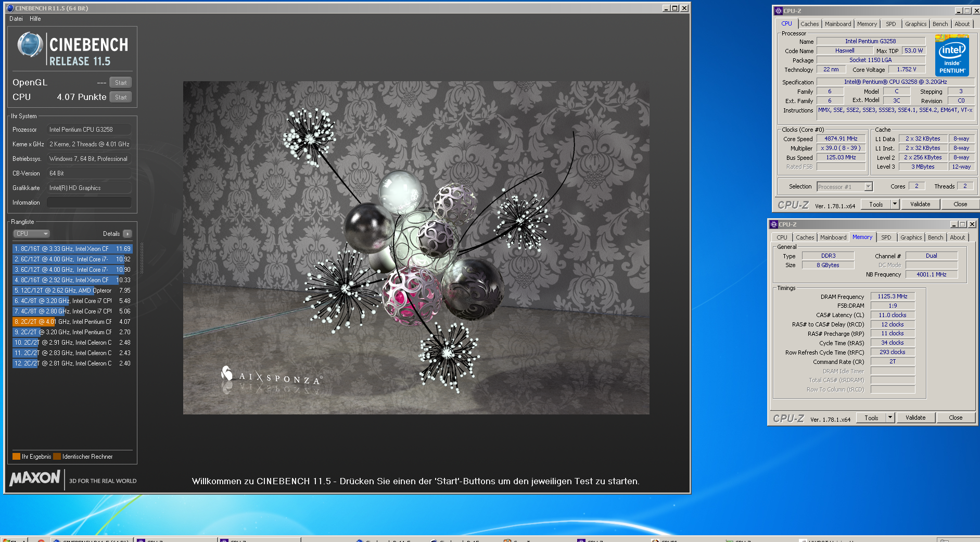Image resolution: width=980 pixels, height=542 pixels.
Task: Switch to Graphics tab in upper CPU-Z
Action: 915,24
